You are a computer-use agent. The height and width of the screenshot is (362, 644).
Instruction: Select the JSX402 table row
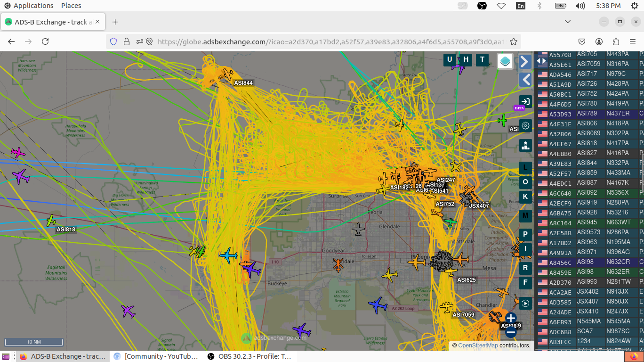point(590,292)
